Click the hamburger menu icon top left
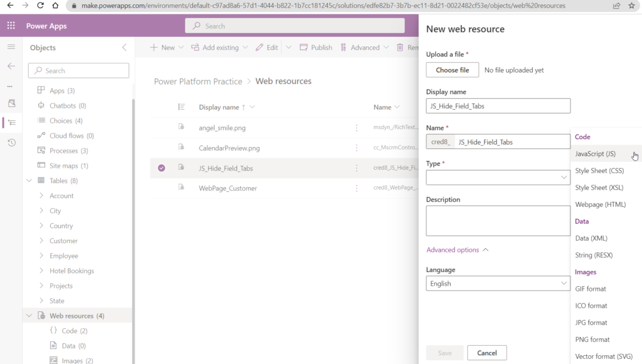 coord(10,46)
